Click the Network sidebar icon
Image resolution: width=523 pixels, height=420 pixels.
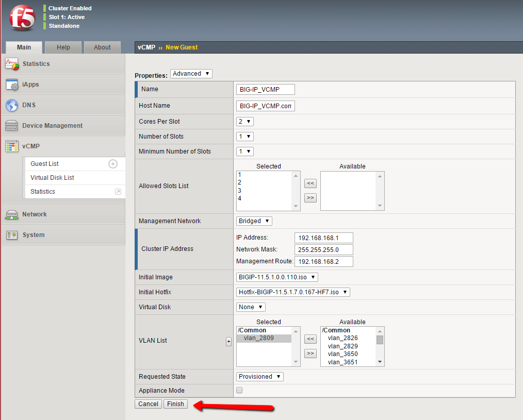[12, 214]
